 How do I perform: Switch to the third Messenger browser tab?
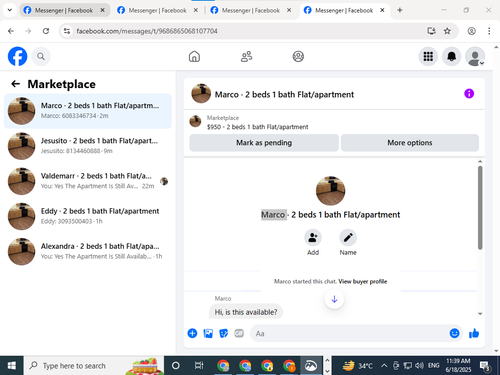pyautogui.click(x=251, y=10)
